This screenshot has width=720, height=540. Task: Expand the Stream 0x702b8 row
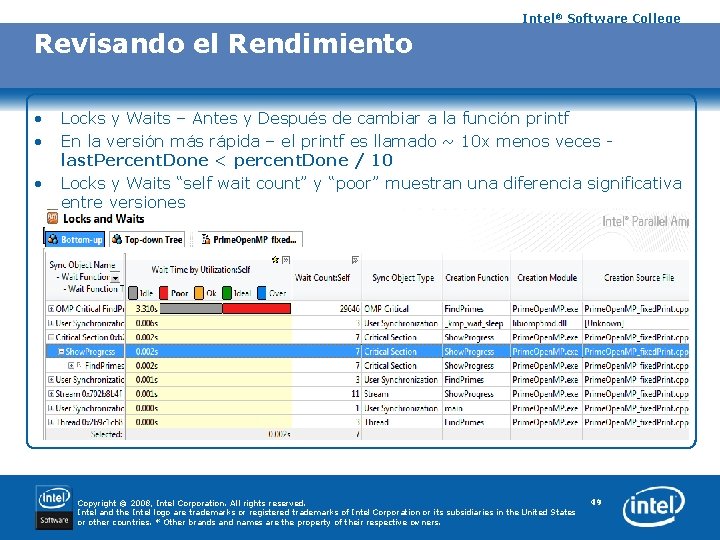(51, 394)
